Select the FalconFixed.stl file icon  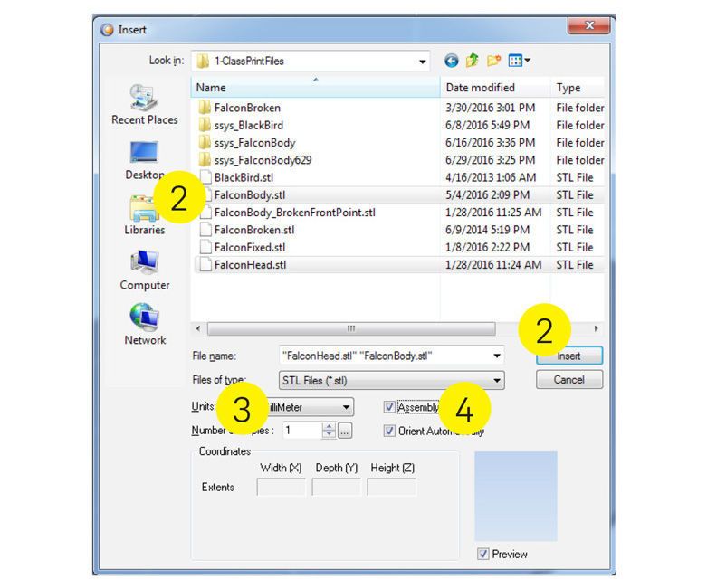(205, 247)
